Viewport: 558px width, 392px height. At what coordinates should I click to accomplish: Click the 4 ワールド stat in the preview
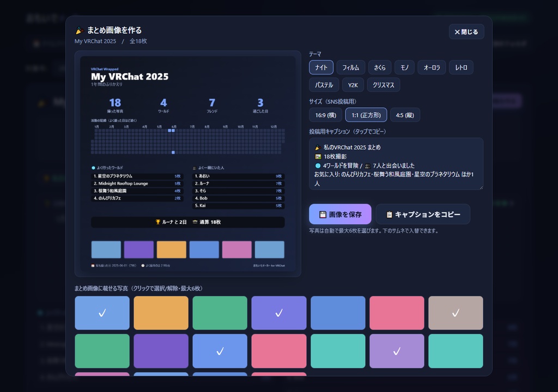pyautogui.click(x=163, y=105)
